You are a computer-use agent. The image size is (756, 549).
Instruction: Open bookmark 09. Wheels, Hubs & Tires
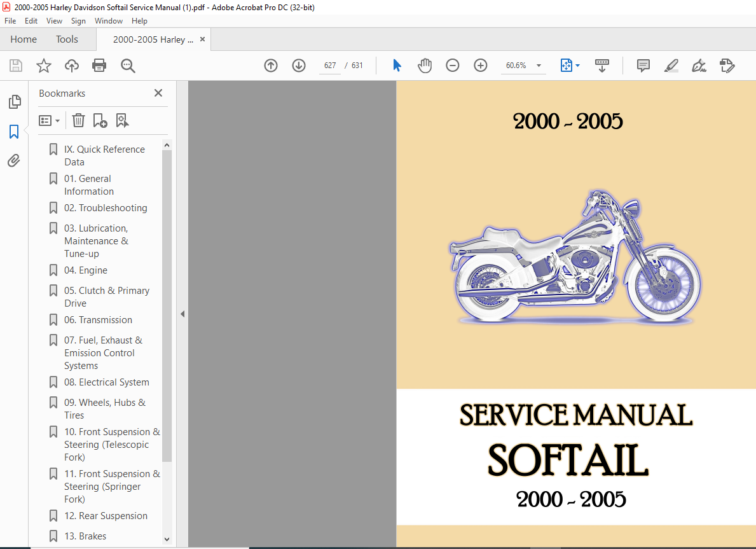coord(105,408)
